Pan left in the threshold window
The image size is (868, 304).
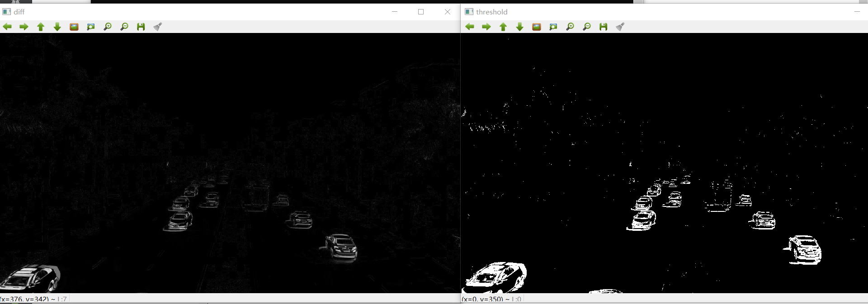click(470, 27)
